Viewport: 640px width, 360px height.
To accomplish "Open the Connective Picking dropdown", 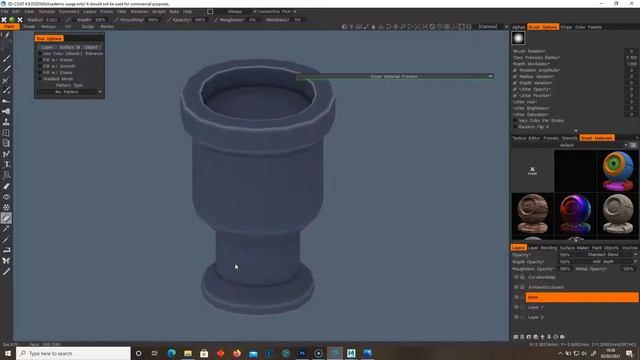I will click(x=275, y=11).
